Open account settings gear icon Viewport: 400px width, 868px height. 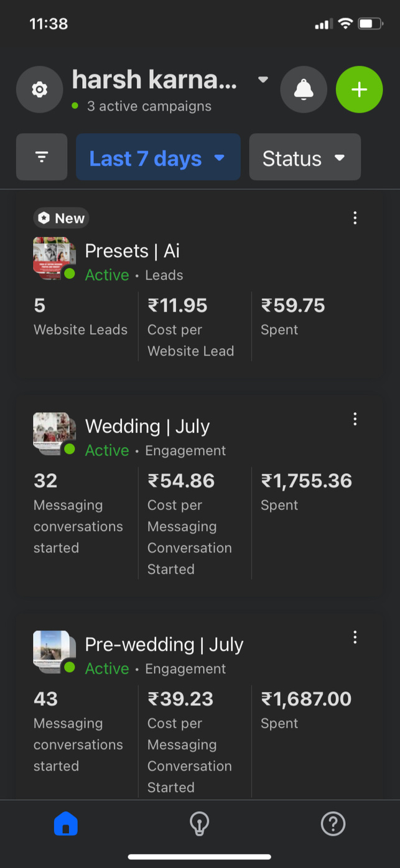click(39, 90)
